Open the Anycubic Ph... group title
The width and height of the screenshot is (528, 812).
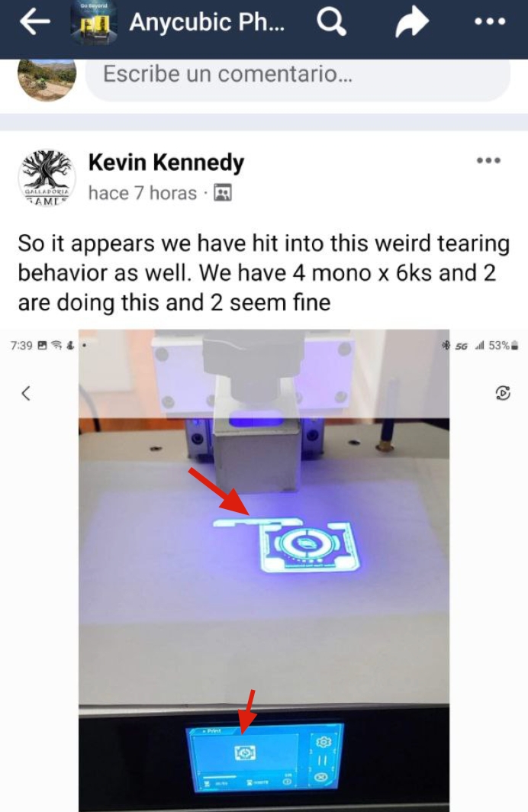(207, 22)
